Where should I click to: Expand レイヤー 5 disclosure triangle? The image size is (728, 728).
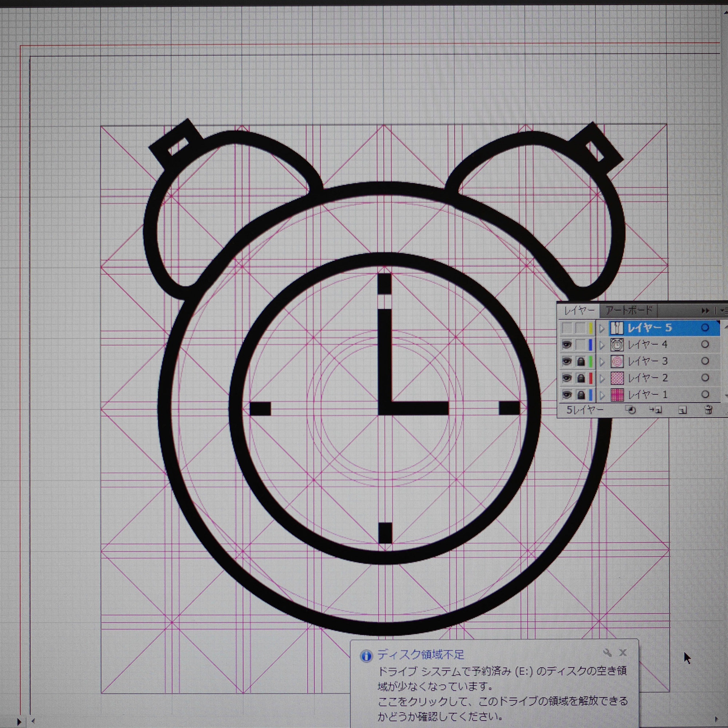click(x=602, y=328)
